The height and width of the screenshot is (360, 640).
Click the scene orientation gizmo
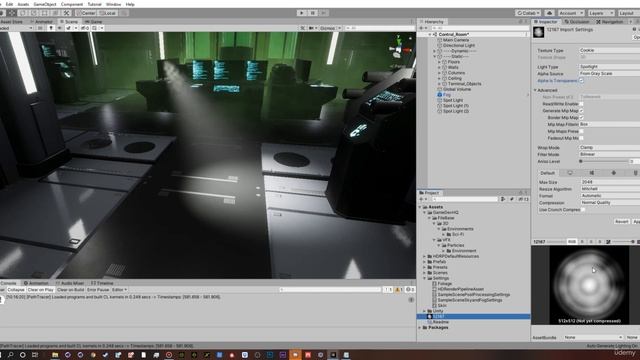[399, 49]
